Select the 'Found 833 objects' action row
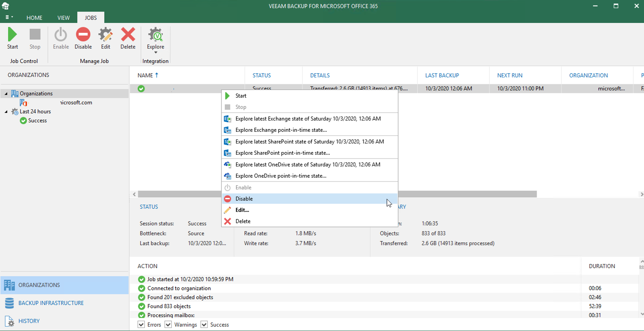This screenshot has height=331, width=644. [384, 306]
